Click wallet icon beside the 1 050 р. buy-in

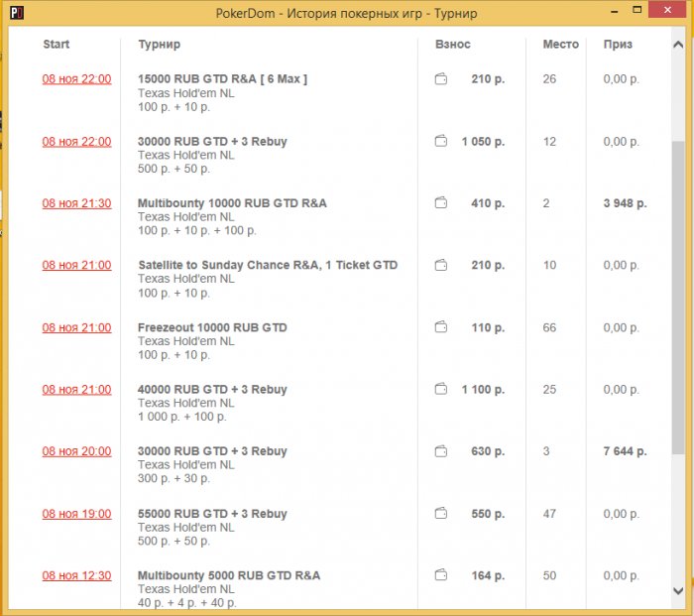(x=441, y=142)
